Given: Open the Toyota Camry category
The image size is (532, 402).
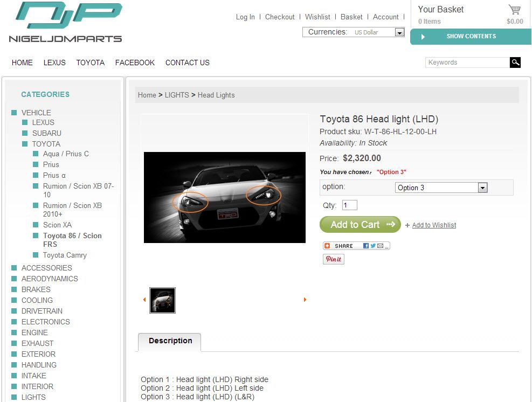Looking at the screenshot, I should pos(65,255).
